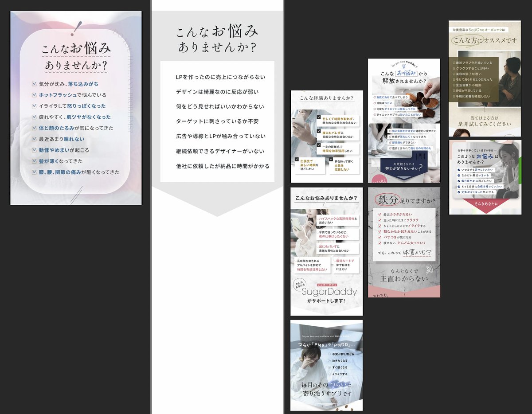Viewport: 532px width, 414px height.
Task: Click the SajiOneオーガニック header label
Action: 478,30
